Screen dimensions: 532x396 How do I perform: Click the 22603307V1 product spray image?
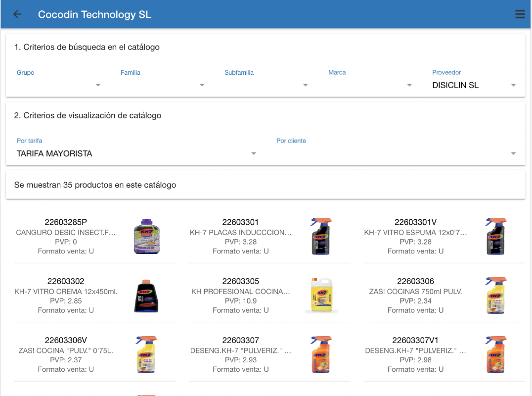496,354
